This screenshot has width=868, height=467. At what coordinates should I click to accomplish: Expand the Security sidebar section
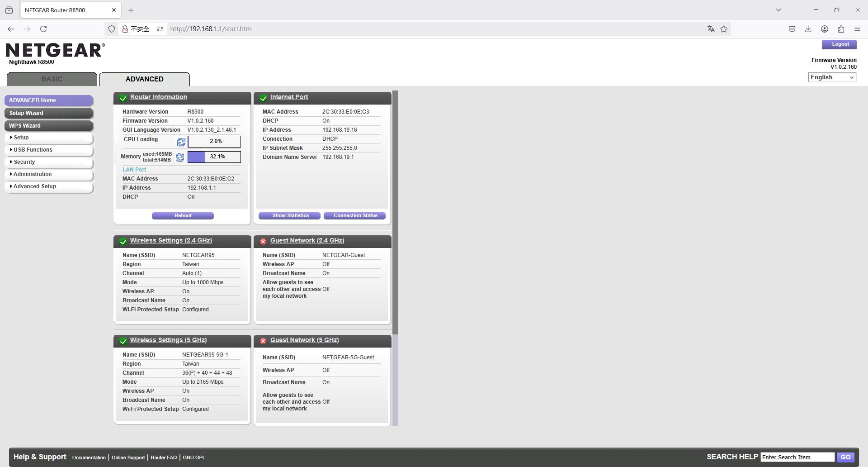coord(49,162)
